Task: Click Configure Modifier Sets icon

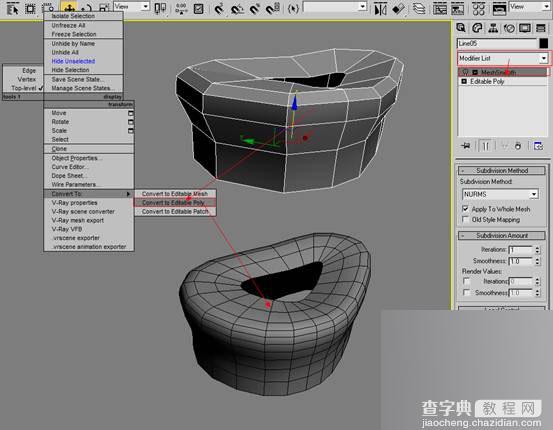Action: click(538, 146)
